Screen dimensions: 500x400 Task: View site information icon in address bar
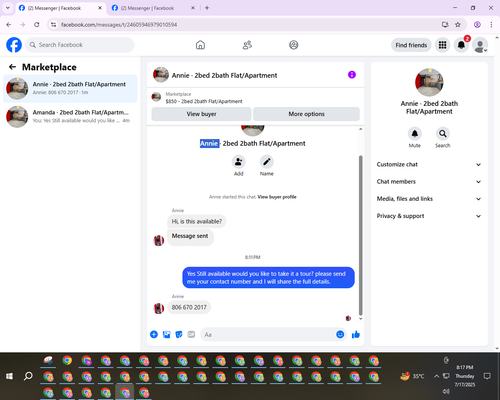(x=53, y=24)
